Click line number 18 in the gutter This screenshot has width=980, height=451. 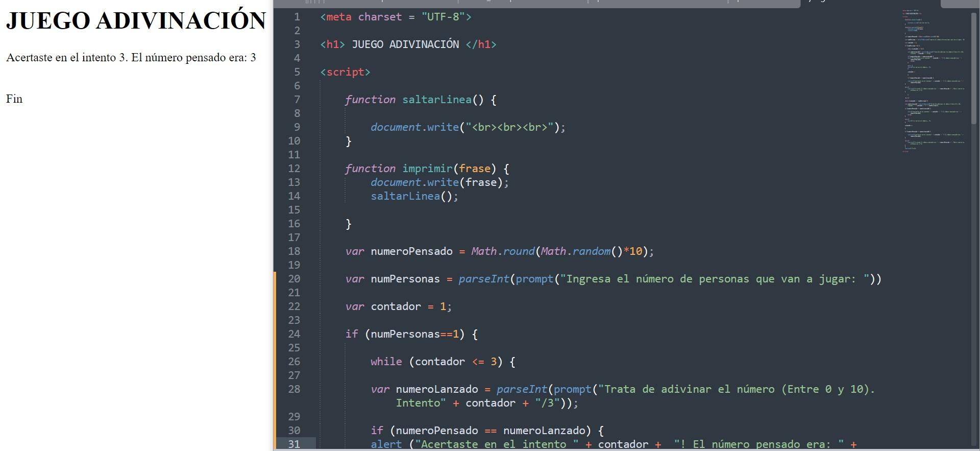(x=294, y=251)
